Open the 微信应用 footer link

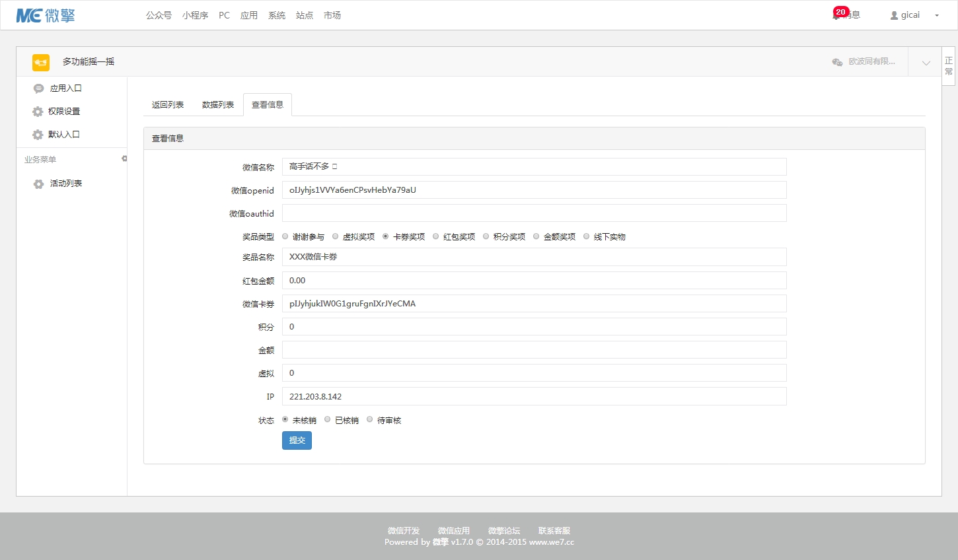pos(454,531)
